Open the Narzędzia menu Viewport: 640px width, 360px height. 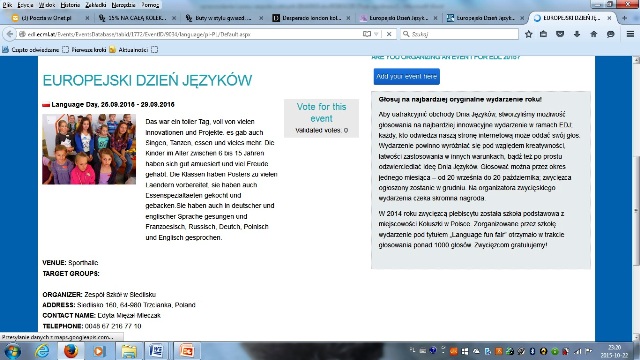124,5
